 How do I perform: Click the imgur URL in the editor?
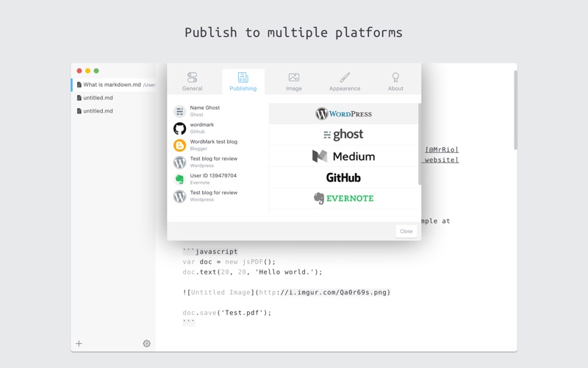coord(323,292)
